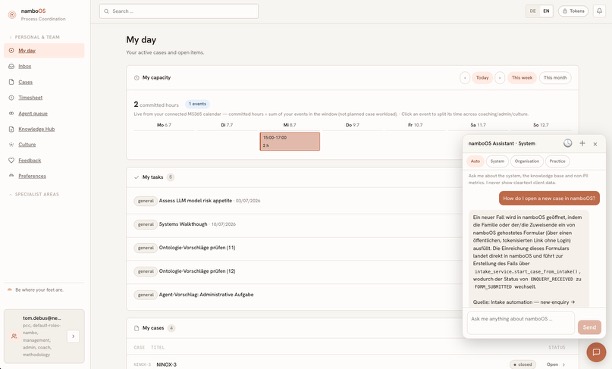Go to Cases in sidebar
Image resolution: width=612 pixels, height=369 pixels.
[x=25, y=82]
